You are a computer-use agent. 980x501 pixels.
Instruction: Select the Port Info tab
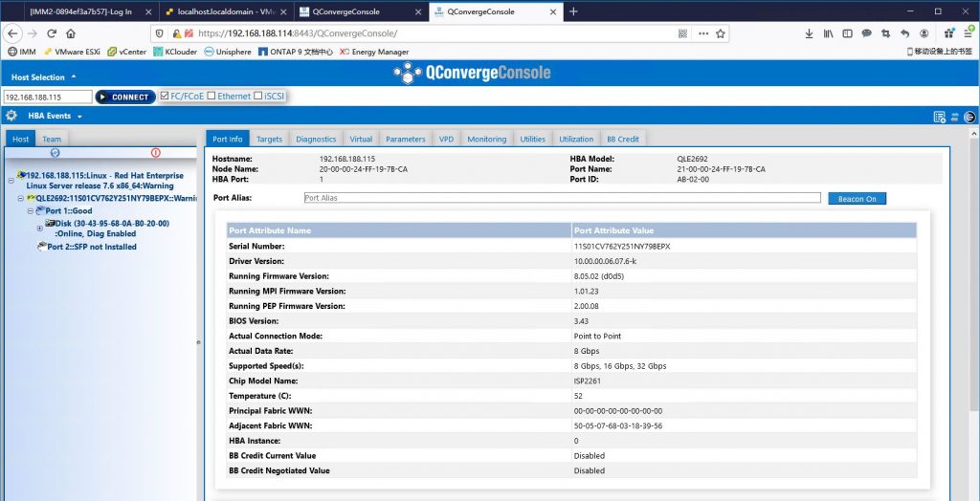(x=228, y=139)
